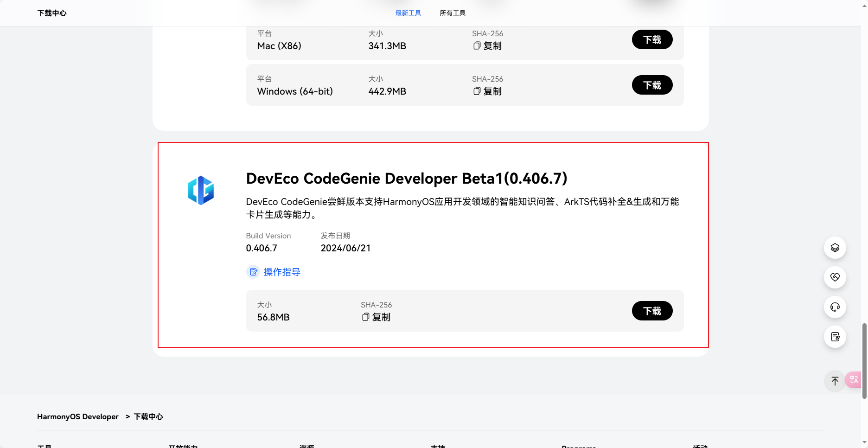Click the heart feedback floating icon

tap(835, 277)
